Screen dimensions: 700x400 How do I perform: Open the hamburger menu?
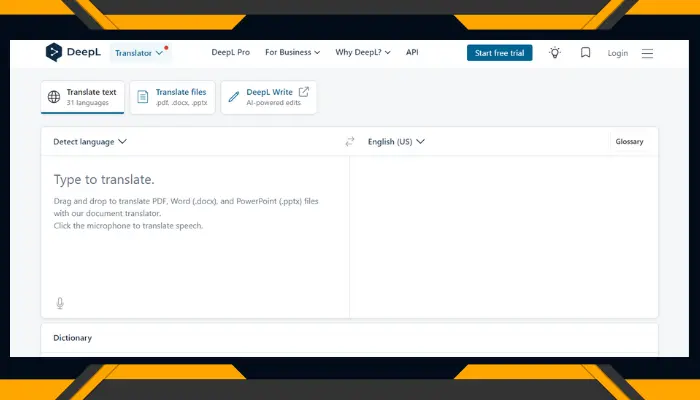tap(647, 54)
